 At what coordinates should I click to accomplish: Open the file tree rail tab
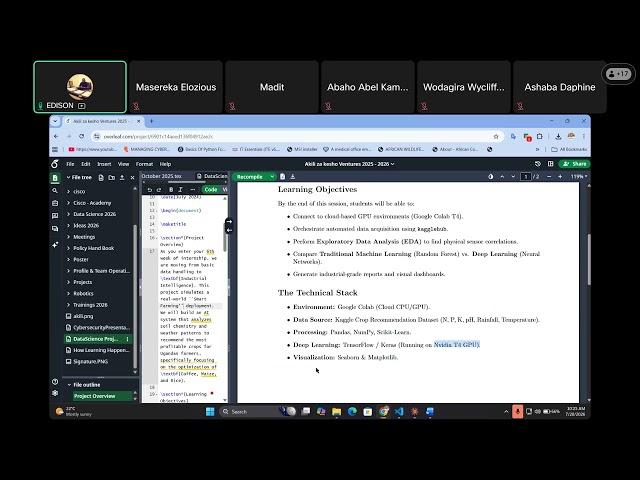pos(55,178)
